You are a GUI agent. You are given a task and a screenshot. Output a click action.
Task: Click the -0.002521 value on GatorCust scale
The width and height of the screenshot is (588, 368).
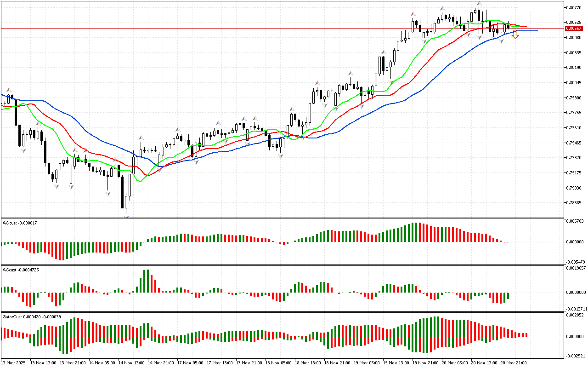[x=575, y=356]
